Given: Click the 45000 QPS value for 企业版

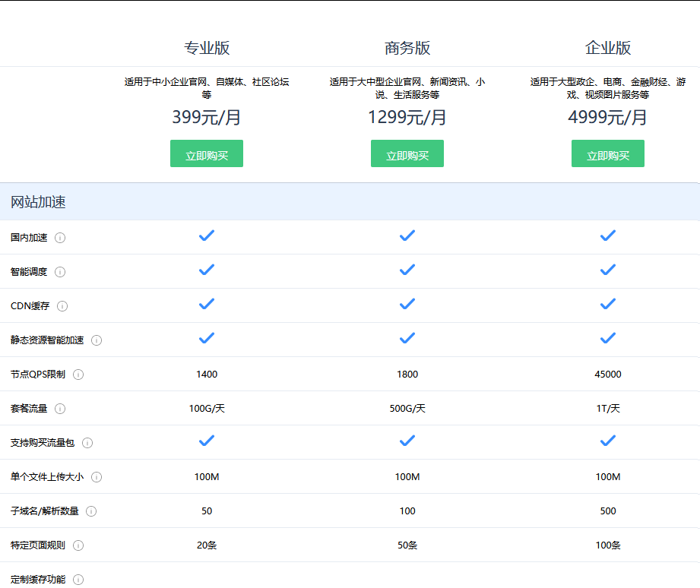Looking at the screenshot, I should [607, 375].
